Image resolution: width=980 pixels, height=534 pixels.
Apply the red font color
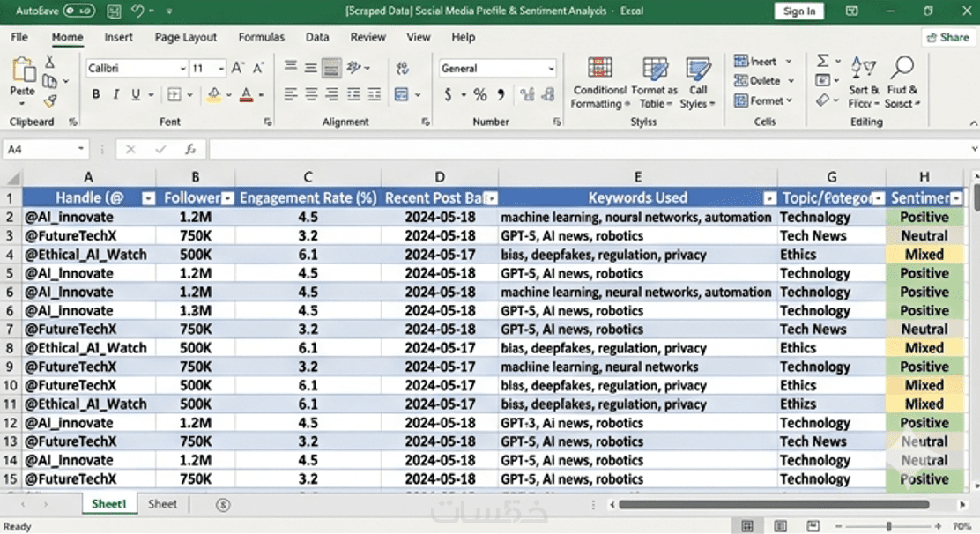pyautogui.click(x=246, y=94)
